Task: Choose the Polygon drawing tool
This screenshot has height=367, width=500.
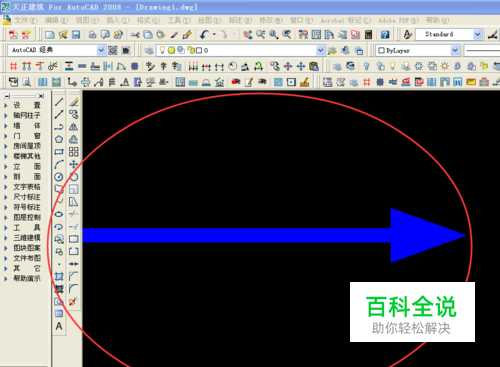Action: [59, 139]
